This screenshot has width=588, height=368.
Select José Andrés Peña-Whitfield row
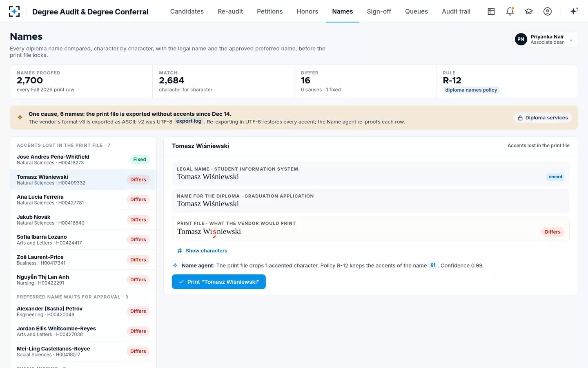click(x=83, y=159)
